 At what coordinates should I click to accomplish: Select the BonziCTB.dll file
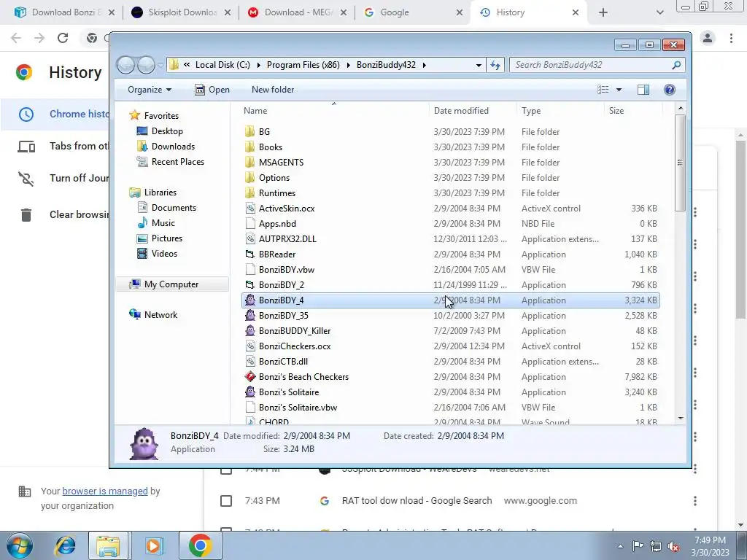(283, 362)
